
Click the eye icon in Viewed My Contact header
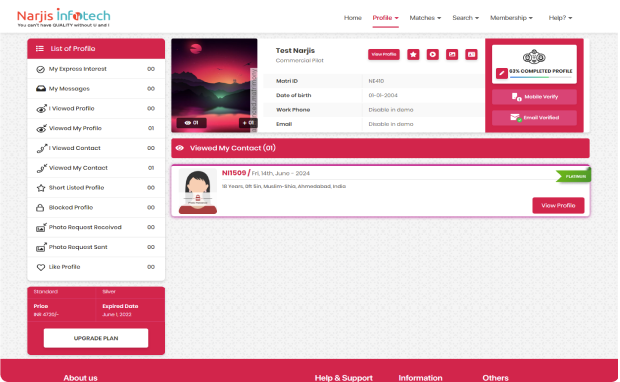point(180,148)
